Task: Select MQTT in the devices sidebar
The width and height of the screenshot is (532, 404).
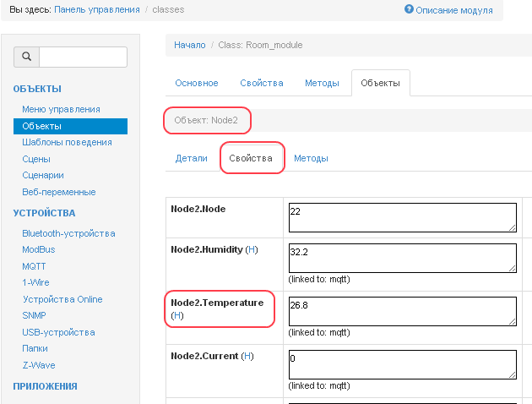Action: coord(35,266)
